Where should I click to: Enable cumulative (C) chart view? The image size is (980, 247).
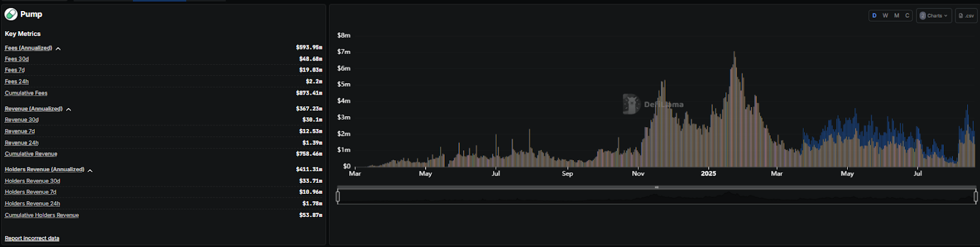[907, 16]
